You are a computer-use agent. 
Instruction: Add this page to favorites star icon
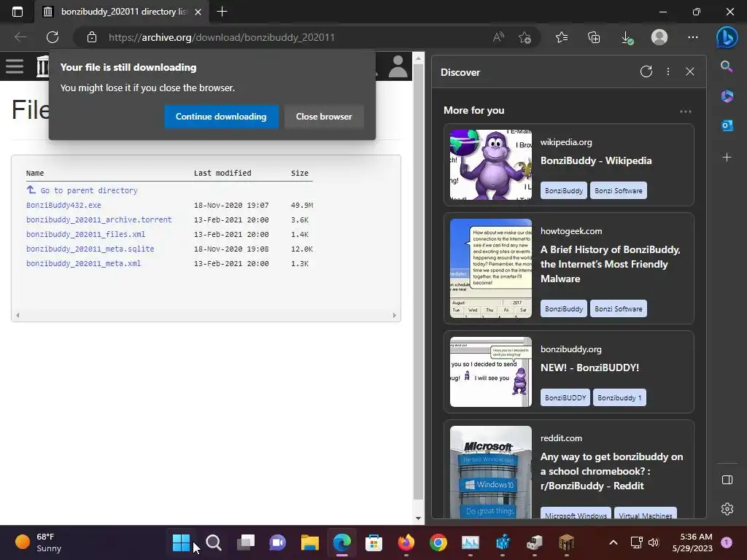[525, 37]
